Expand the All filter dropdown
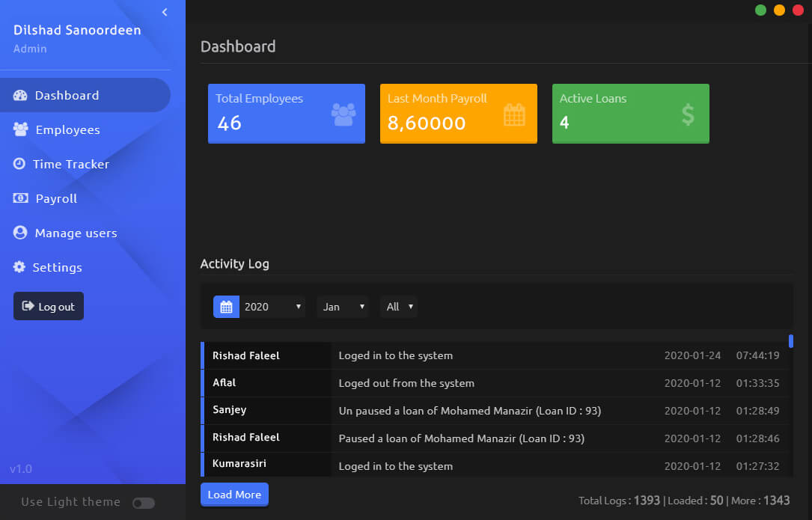Viewport: 812px width, 520px height. 399,307
